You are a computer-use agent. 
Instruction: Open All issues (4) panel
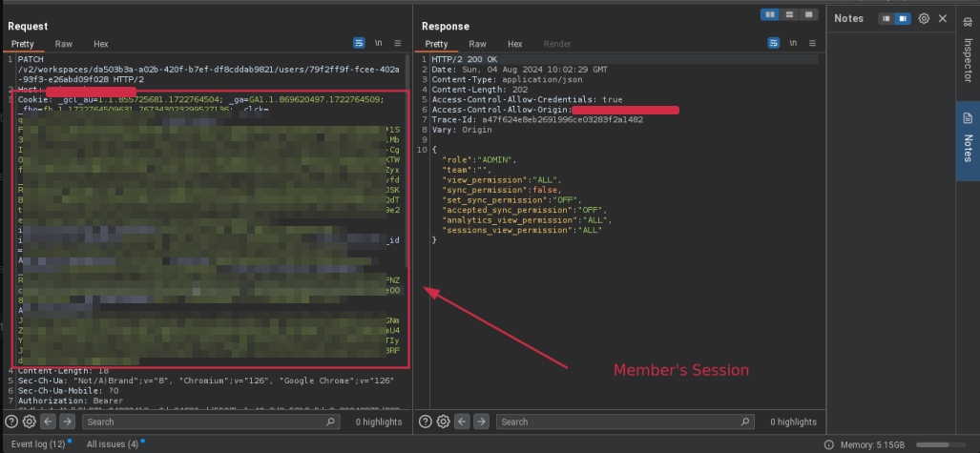pos(113,444)
